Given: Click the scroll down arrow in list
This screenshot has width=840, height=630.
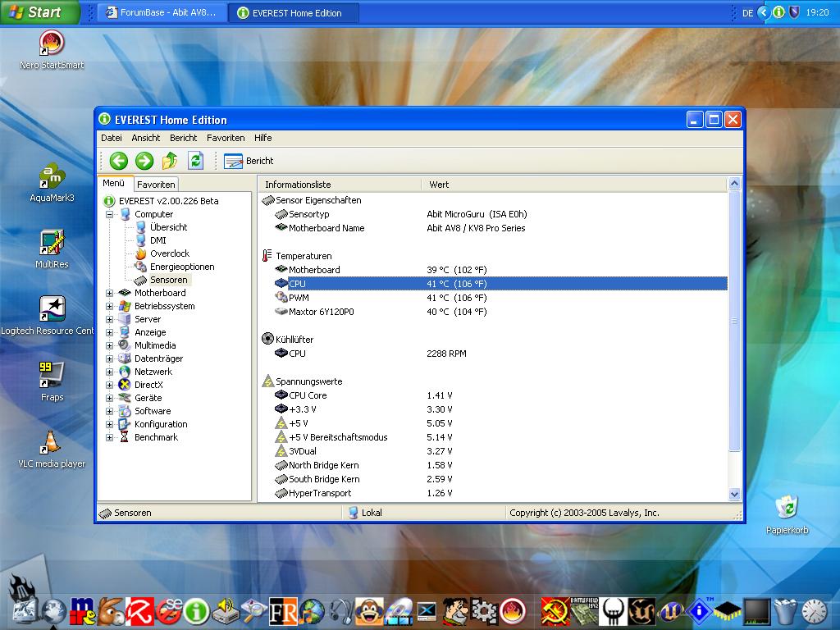Looking at the screenshot, I should tap(734, 494).
